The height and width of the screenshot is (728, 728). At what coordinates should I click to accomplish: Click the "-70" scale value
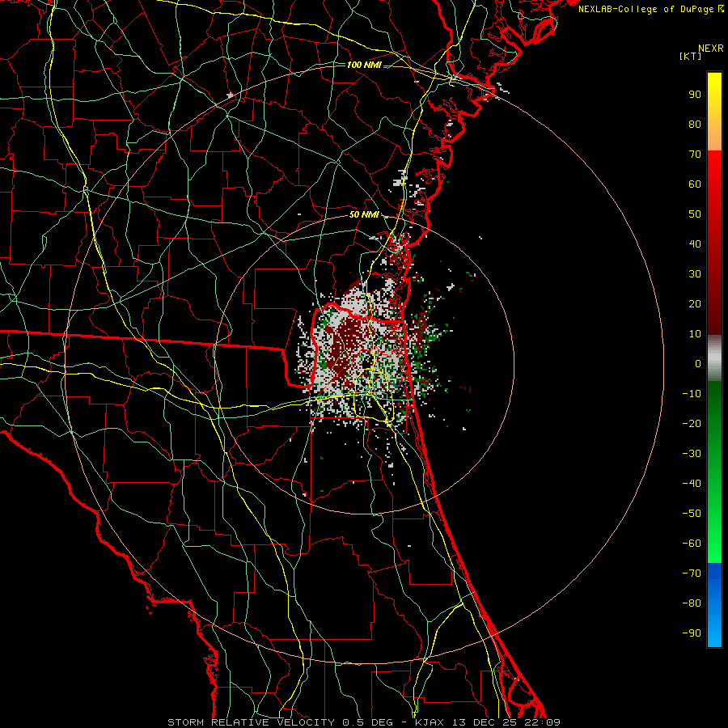692,574
